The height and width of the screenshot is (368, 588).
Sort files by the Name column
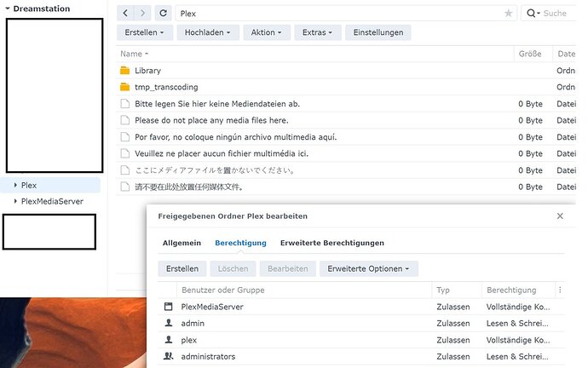coord(134,54)
